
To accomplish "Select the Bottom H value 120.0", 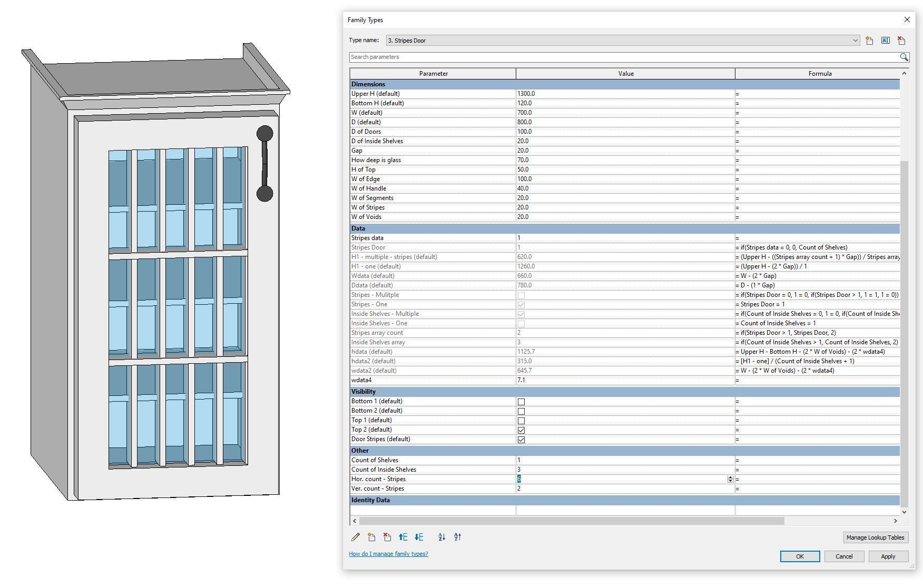I will coord(524,103).
